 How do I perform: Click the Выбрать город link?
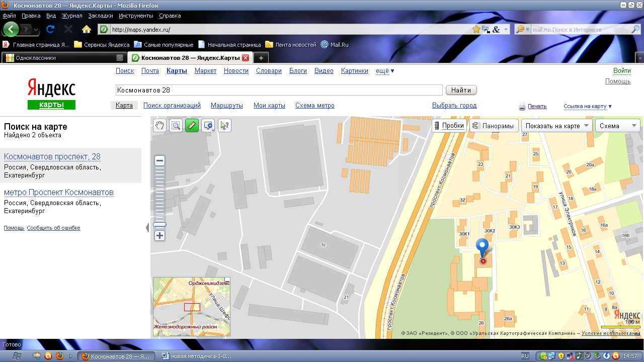pyautogui.click(x=454, y=106)
